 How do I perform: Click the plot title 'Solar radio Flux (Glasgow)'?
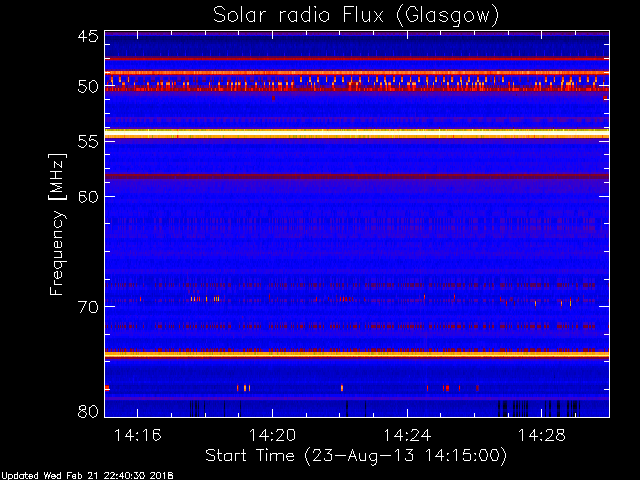coord(356,16)
